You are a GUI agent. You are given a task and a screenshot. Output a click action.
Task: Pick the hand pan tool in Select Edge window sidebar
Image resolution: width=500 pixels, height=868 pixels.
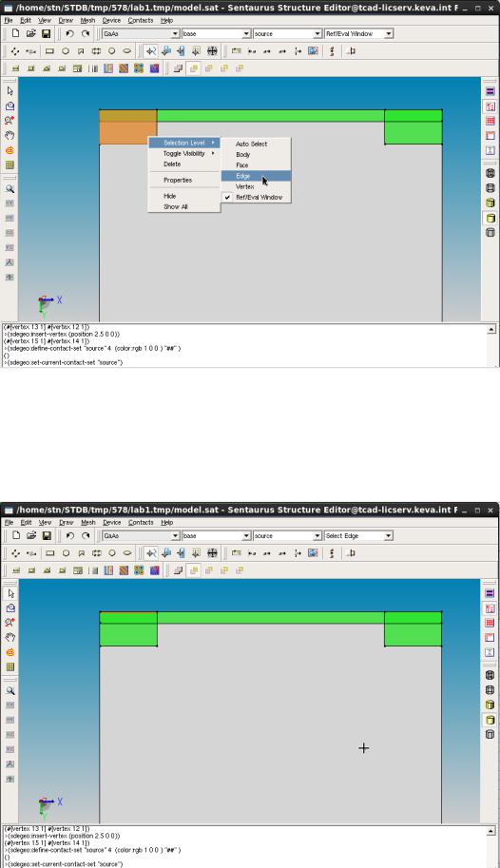tap(10, 637)
